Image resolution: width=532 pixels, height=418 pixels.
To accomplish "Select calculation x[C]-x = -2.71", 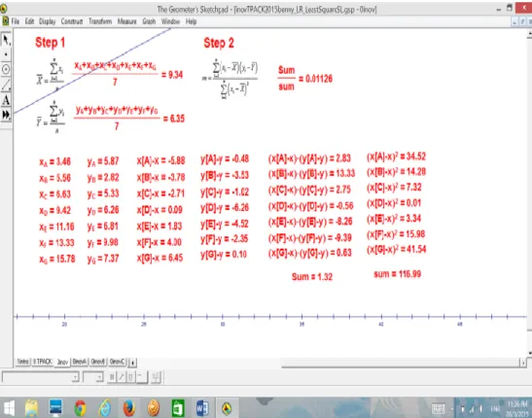I will pos(160,193).
